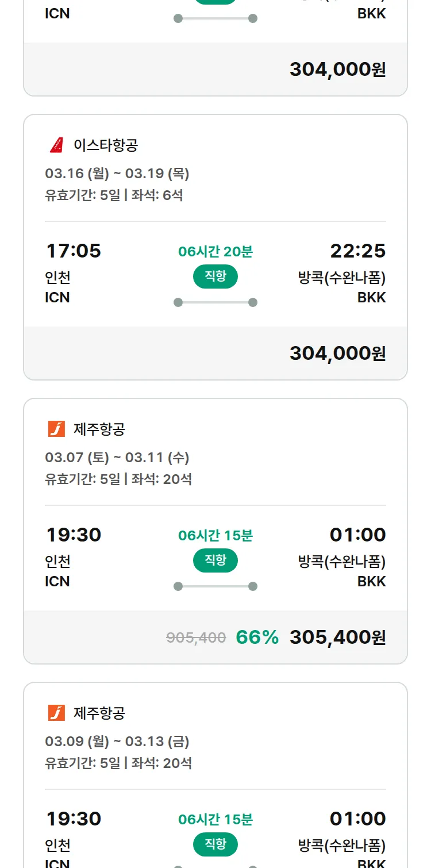This screenshot has height=868, width=431.
Task: Click the 17:05 departure time
Action: click(74, 251)
